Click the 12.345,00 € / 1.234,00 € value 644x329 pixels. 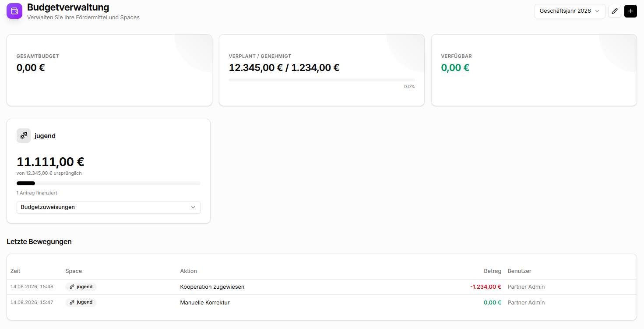click(284, 67)
